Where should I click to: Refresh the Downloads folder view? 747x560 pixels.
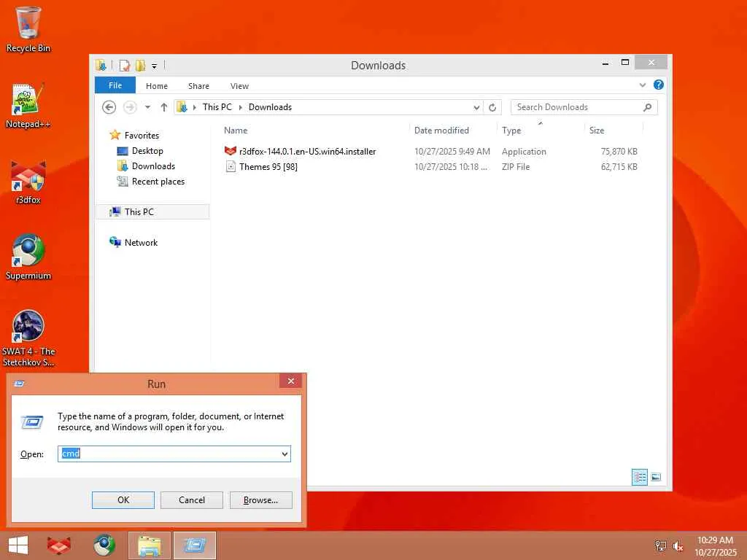(x=492, y=108)
